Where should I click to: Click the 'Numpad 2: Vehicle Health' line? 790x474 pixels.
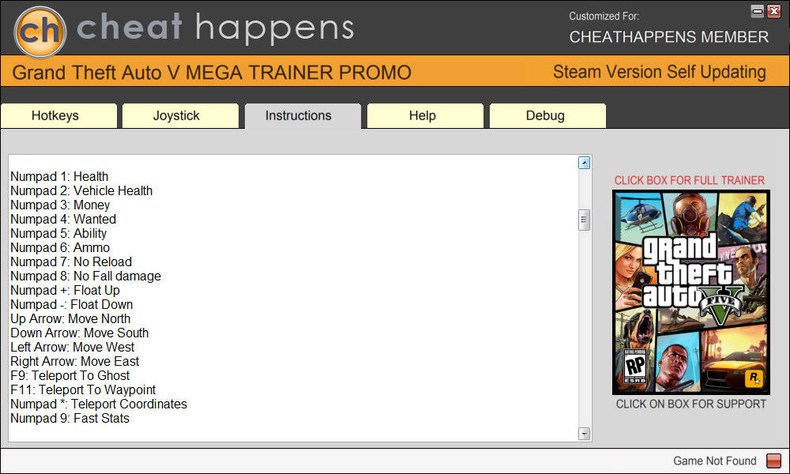click(82, 191)
